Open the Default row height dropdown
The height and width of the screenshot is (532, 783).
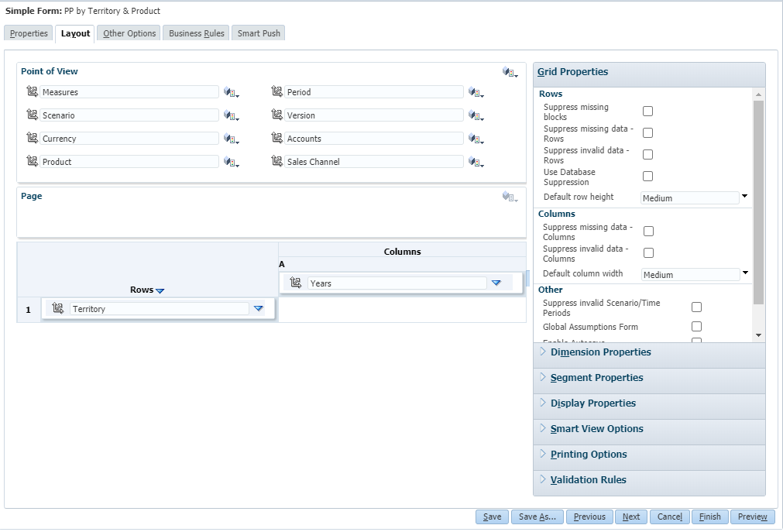pyautogui.click(x=744, y=197)
